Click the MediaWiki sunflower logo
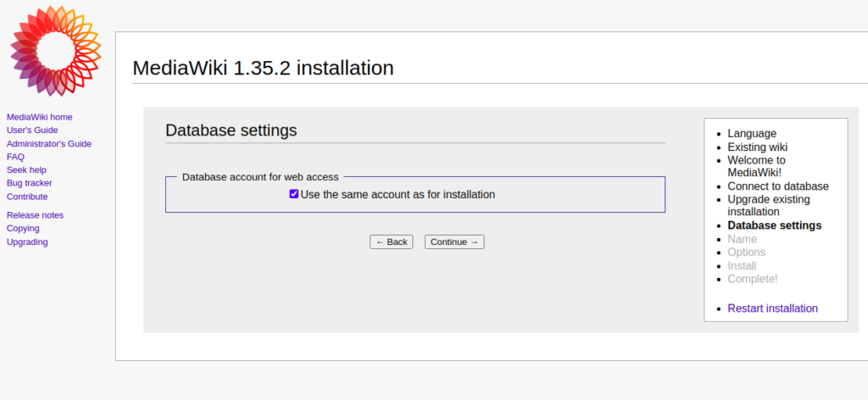868x400 pixels. [55, 51]
